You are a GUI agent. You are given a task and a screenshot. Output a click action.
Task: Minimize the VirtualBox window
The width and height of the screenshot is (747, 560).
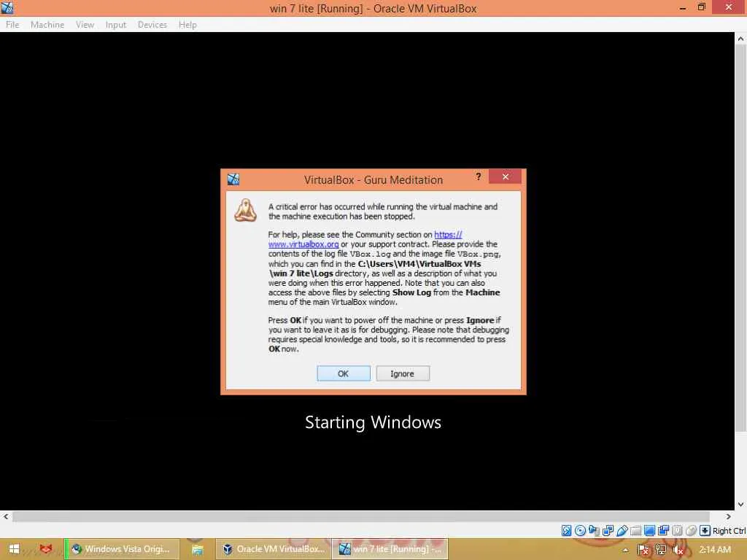(683, 7)
